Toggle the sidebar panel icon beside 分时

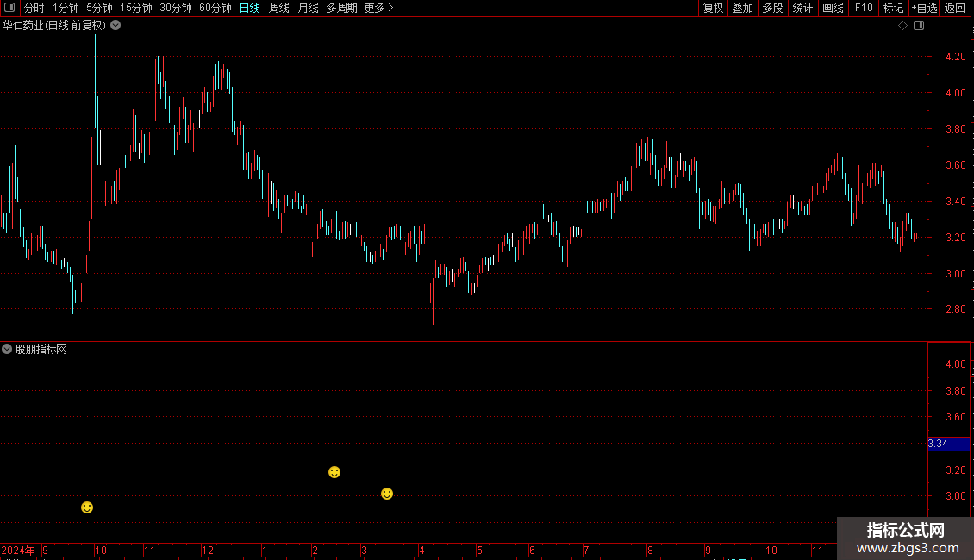(9, 8)
